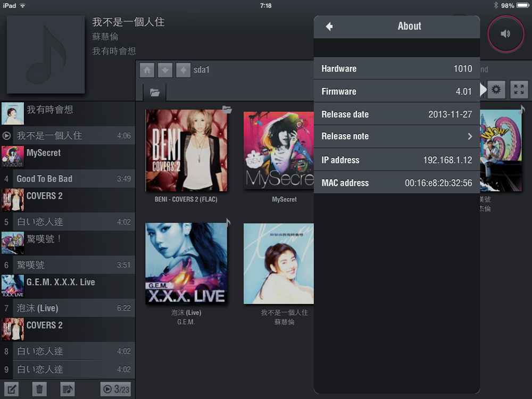The width and height of the screenshot is (532, 399).
Task: Click the IP address row
Action: coord(397,160)
